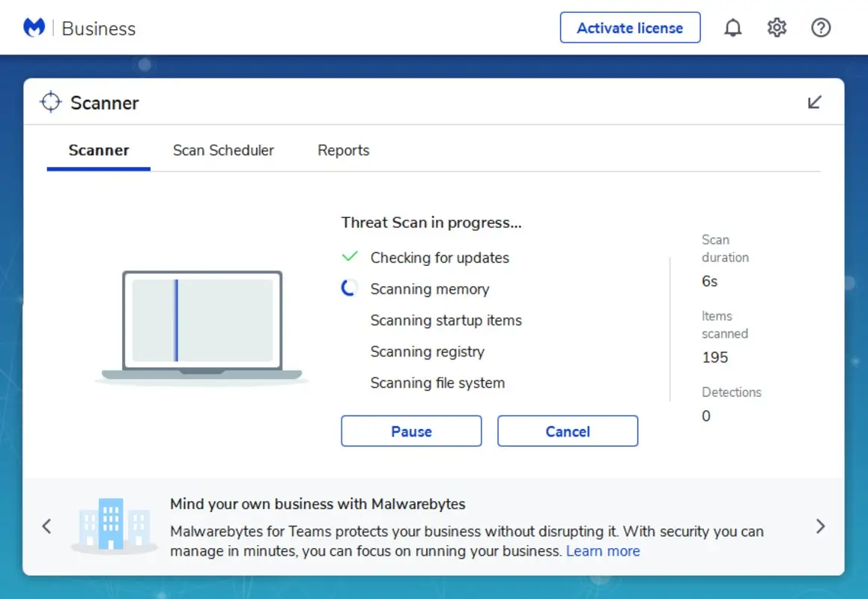Screen dimensions: 868x599
Task: Show the next promo with the right chevron
Action: point(820,526)
